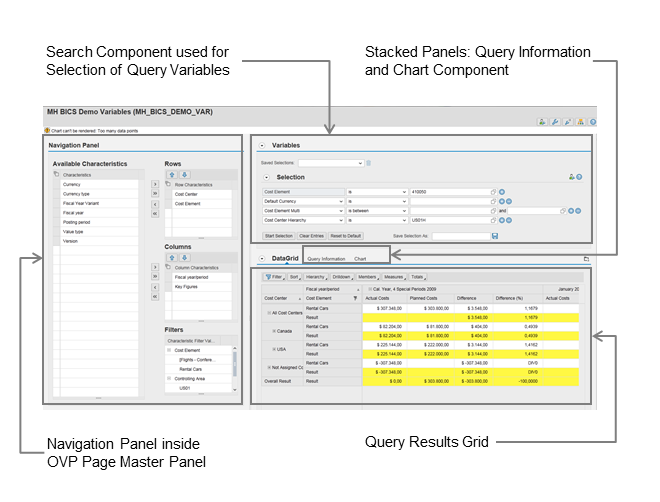The width and height of the screenshot is (660, 502).
Task: Collapse the All Cost Centers node
Action: [x=269, y=313]
